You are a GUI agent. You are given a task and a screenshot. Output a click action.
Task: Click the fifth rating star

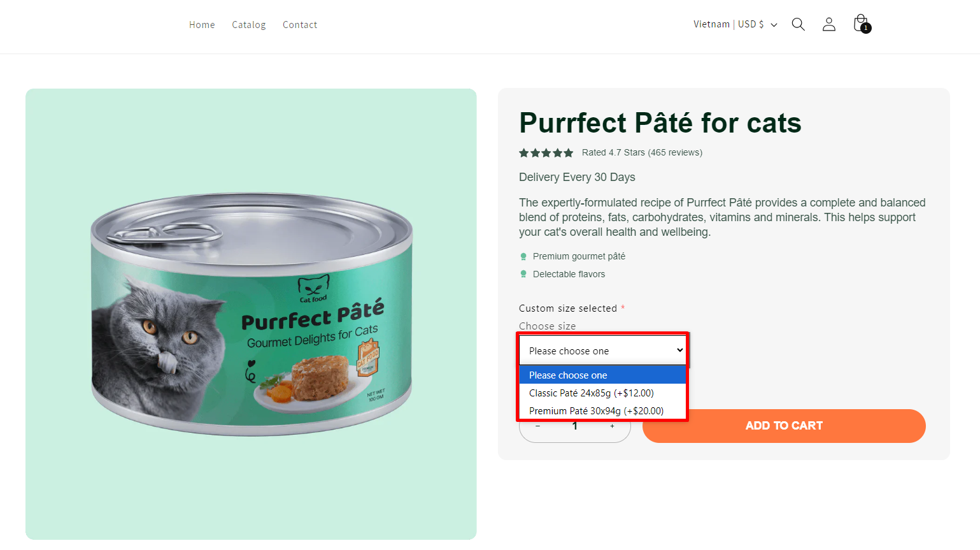(567, 152)
